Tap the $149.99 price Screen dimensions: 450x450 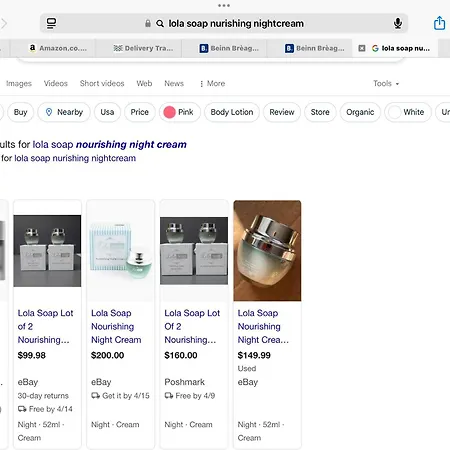click(254, 355)
